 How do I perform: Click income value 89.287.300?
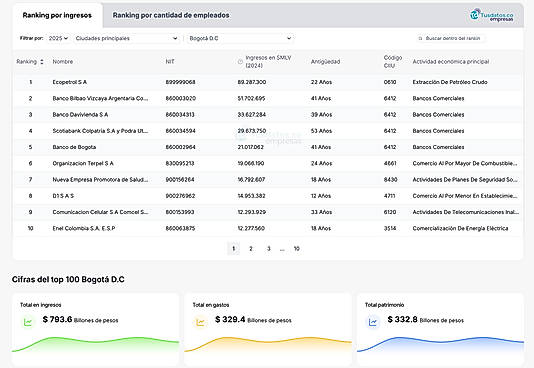click(252, 82)
